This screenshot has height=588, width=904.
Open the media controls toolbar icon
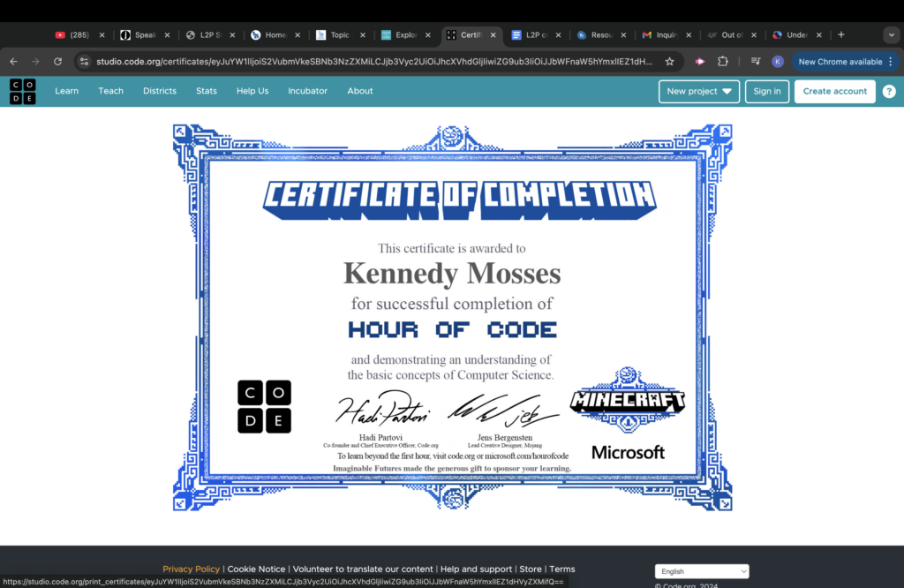tap(756, 62)
